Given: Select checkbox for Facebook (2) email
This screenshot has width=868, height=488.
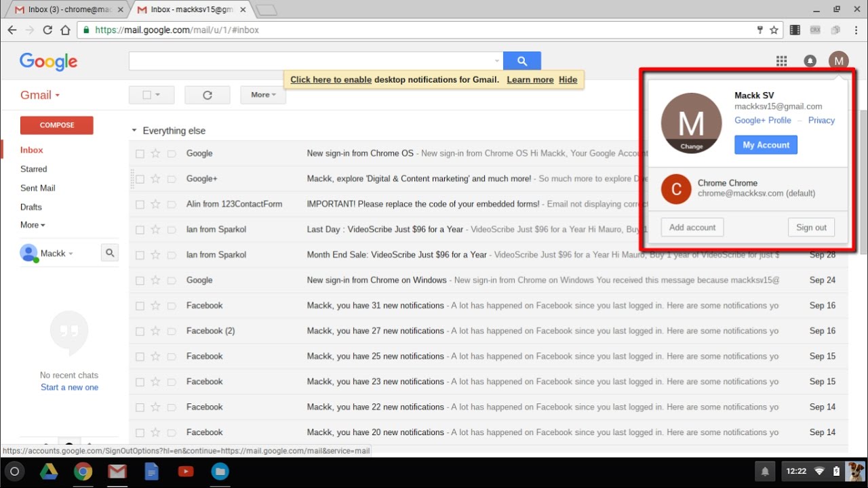Looking at the screenshot, I should coord(140,331).
